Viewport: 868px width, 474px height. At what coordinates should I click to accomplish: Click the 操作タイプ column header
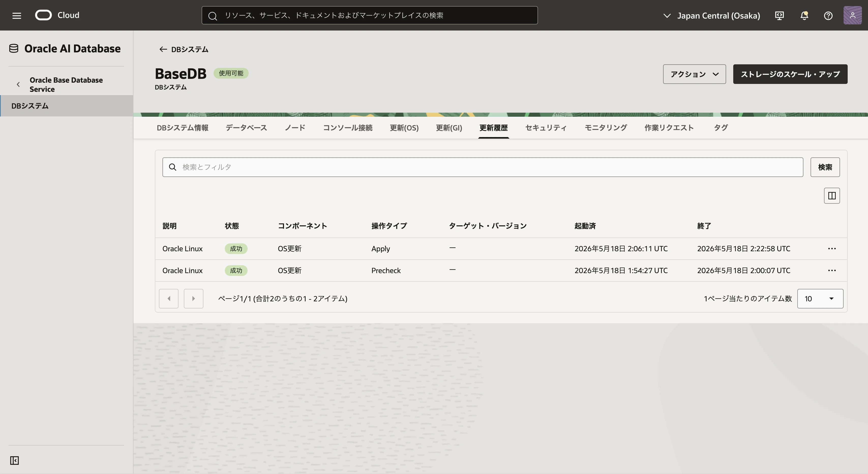389,226
